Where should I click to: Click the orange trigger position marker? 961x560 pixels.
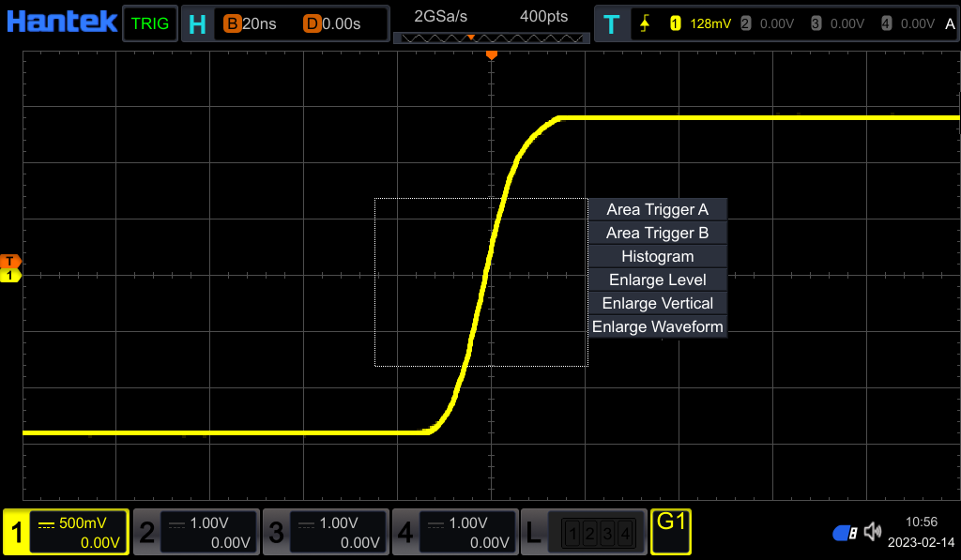(492, 54)
